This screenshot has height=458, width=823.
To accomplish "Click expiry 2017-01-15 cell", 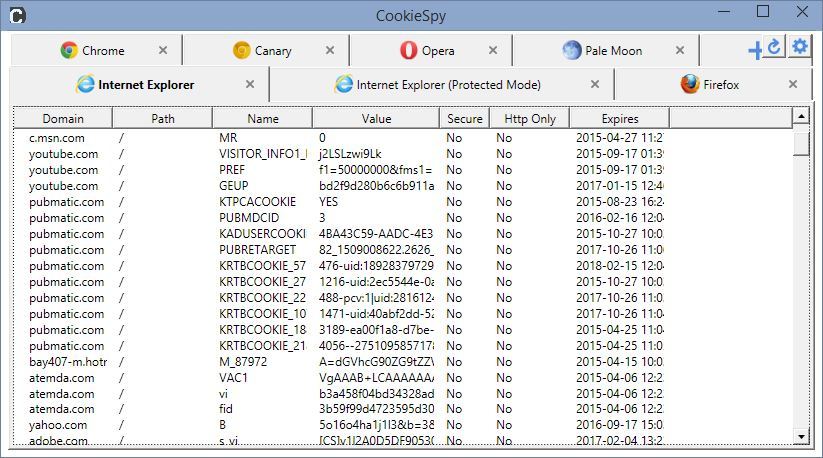I will pyautogui.click(x=619, y=186).
